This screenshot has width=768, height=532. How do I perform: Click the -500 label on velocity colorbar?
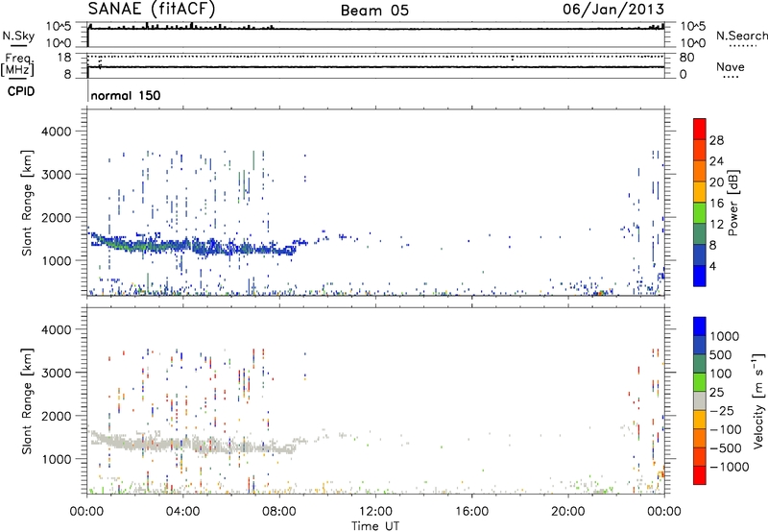(725, 447)
